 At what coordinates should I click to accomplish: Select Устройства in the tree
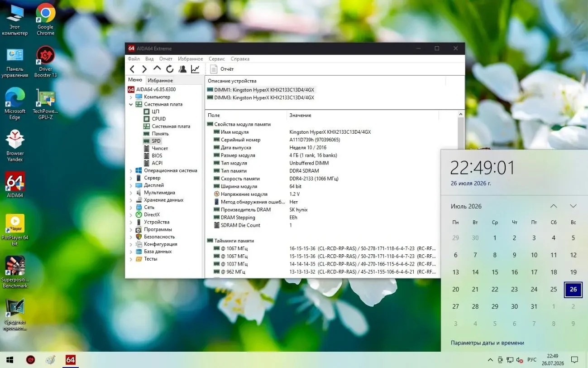(x=156, y=222)
